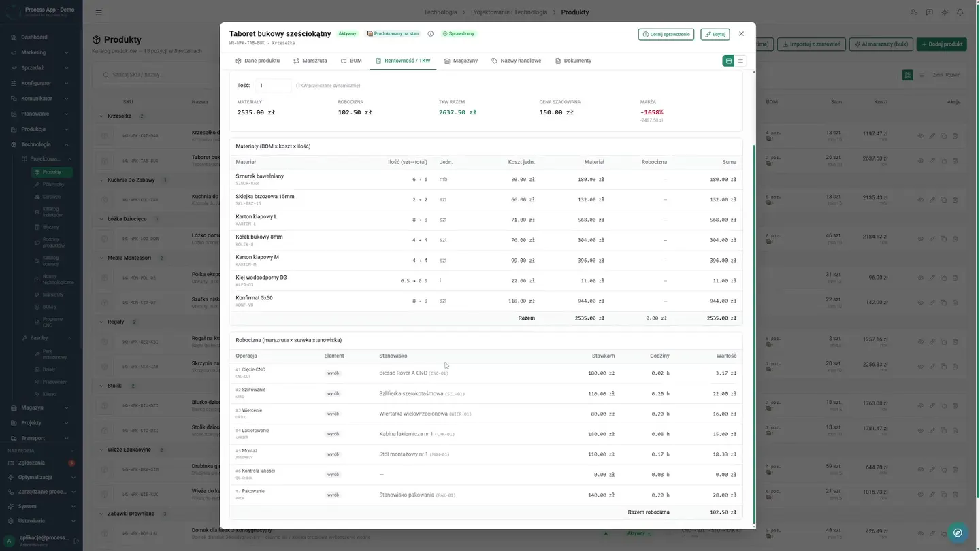Go to the Magazyny tab
Image resolution: width=980 pixels, height=551 pixels.
[461, 61]
